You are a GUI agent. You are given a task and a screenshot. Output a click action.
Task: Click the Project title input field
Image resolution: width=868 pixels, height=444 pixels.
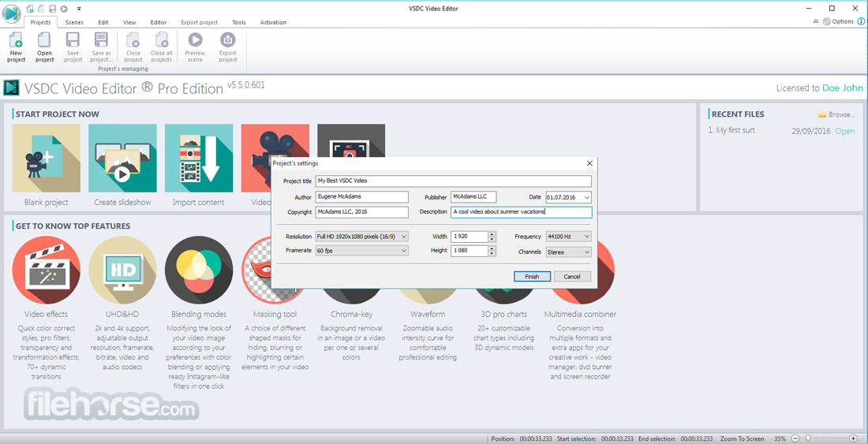point(453,181)
